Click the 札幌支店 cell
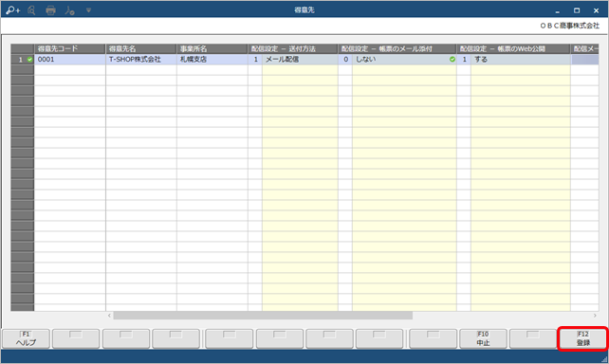 [212, 60]
